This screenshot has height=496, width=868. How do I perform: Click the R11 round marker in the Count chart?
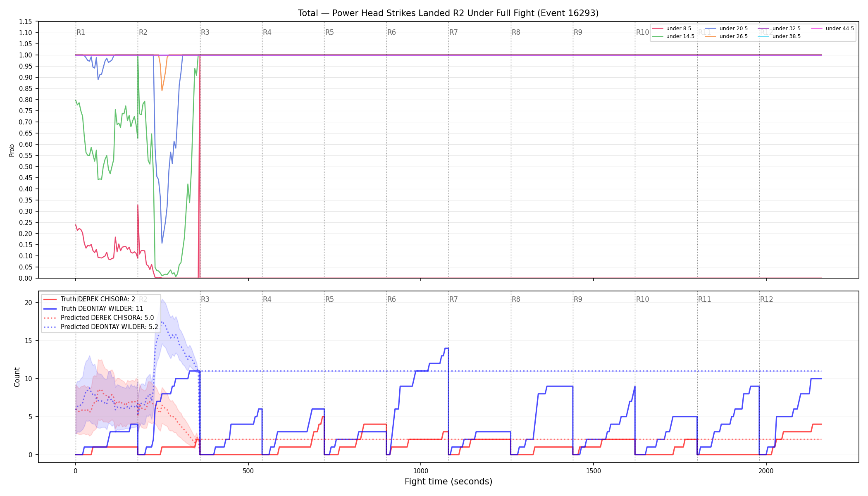(x=705, y=299)
